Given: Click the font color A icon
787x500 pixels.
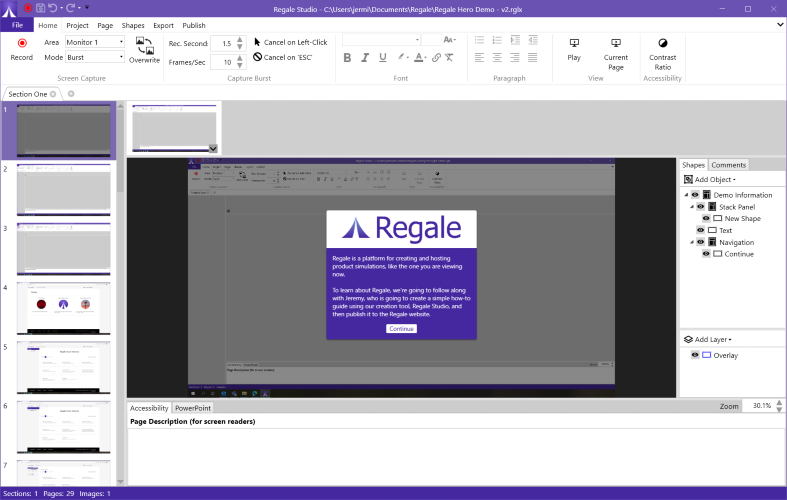Looking at the screenshot, I should point(419,58).
